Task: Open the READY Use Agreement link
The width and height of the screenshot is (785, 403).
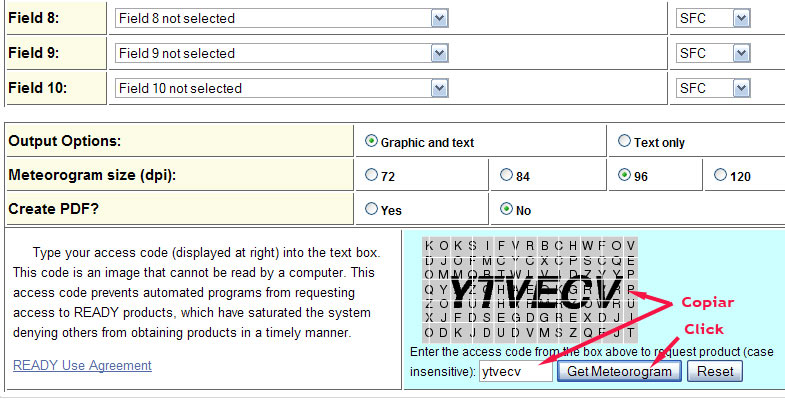Action: (82, 365)
